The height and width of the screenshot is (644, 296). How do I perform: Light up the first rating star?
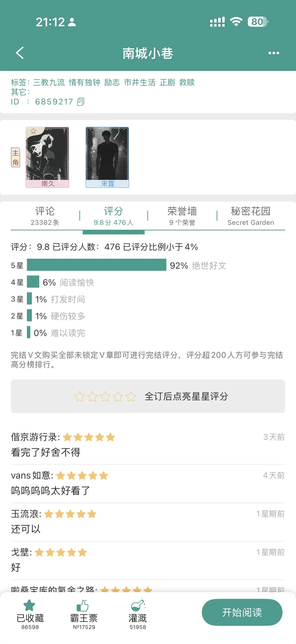(x=80, y=397)
